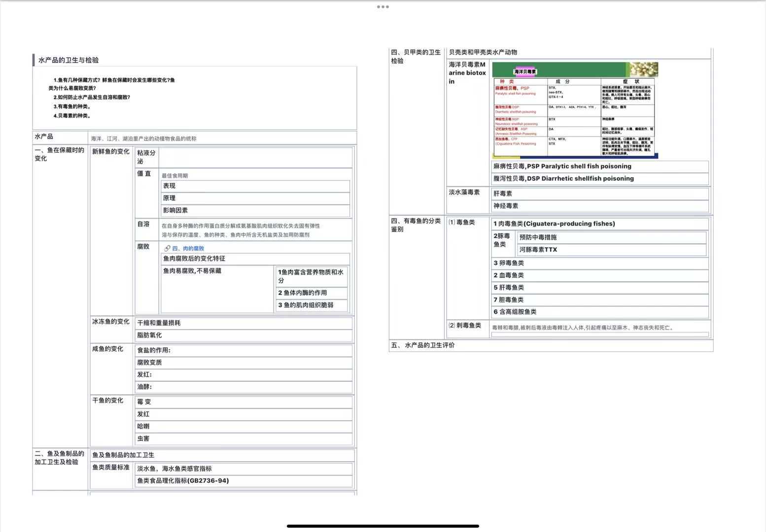This screenshot has width=766, height=532.
Task: Click the 河豚毒素TTX cell
Action: coord(611,250)
